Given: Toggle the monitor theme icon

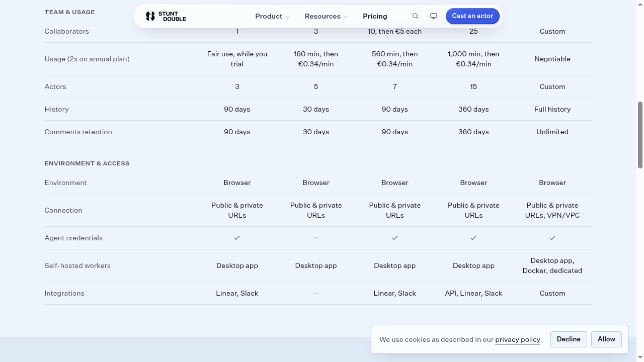Looking at the screenshot, I should [x=434, y=16].
